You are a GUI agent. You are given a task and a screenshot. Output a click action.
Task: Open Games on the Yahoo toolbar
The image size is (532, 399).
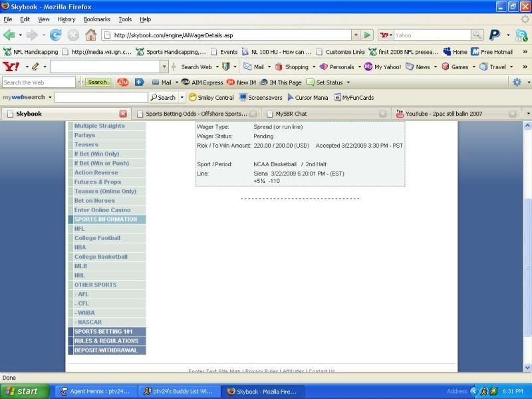point(455,67)
